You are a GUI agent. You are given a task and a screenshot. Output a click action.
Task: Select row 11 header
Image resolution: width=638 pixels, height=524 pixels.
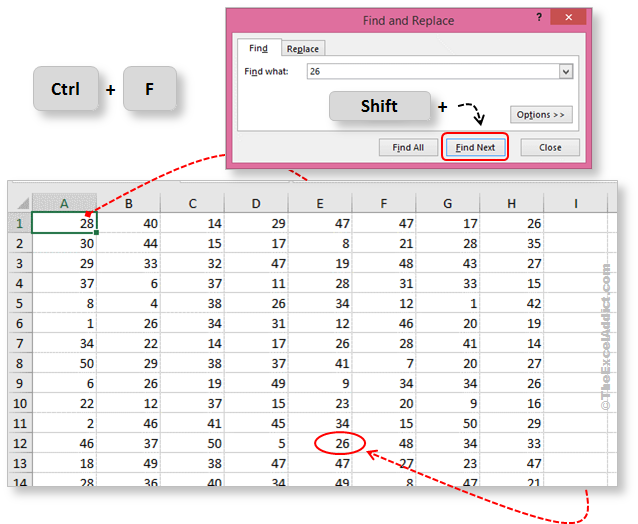pos(20,423)
